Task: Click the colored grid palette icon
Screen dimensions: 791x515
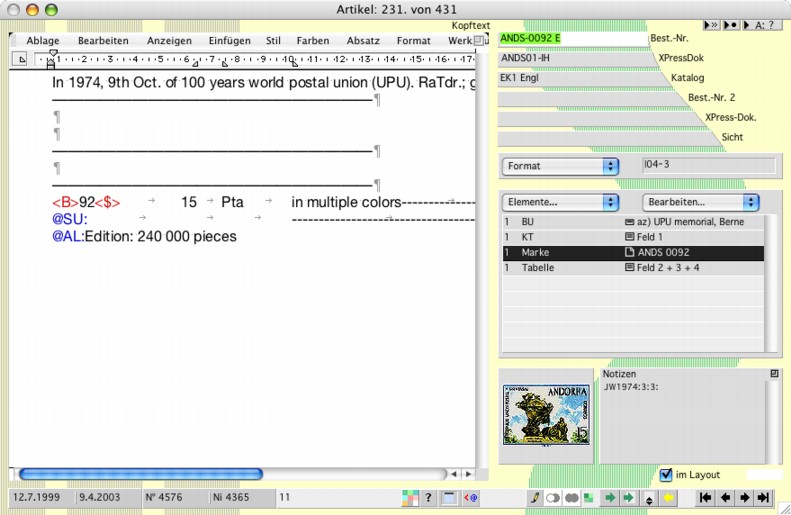Action: [x=410, y=497]
